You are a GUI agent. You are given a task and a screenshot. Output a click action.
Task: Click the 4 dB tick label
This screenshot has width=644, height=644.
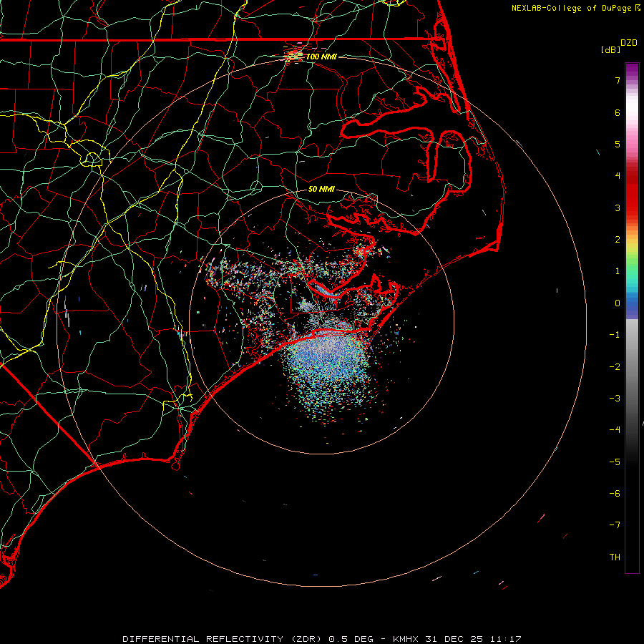coord(618,176)
